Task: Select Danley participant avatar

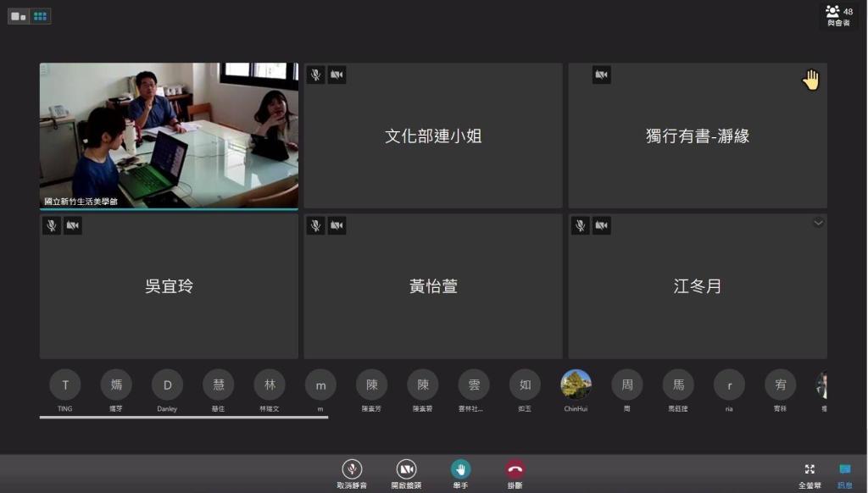Action: point(167,385)
